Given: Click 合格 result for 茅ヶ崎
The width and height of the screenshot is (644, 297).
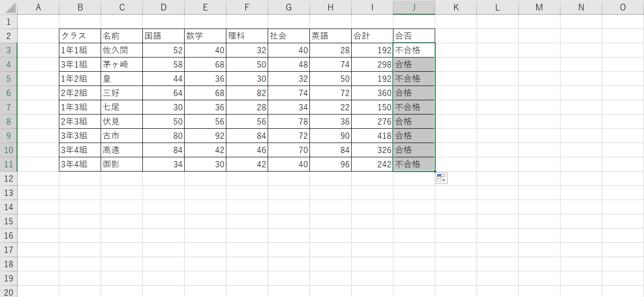Looking at the screenshot, I should click(414, 64).
